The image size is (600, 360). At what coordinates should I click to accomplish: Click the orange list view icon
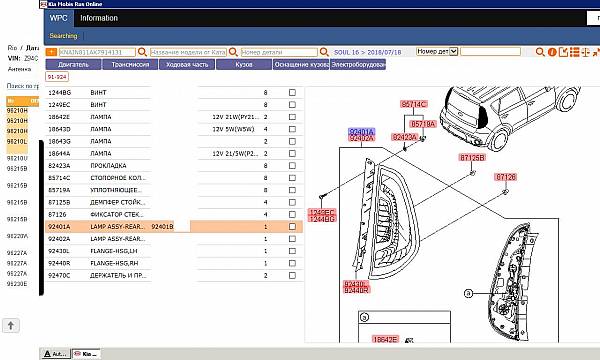pos(574,52)
